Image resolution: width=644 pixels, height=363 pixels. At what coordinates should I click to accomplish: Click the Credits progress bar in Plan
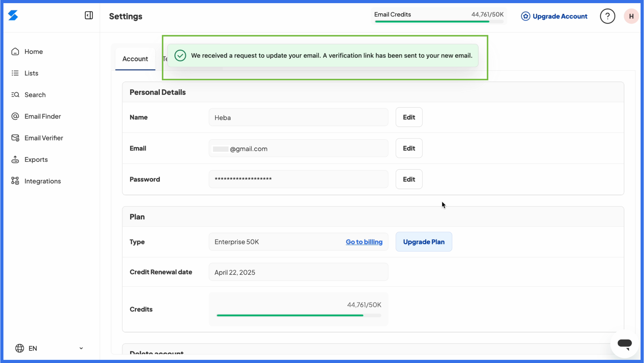click(299, 315)
